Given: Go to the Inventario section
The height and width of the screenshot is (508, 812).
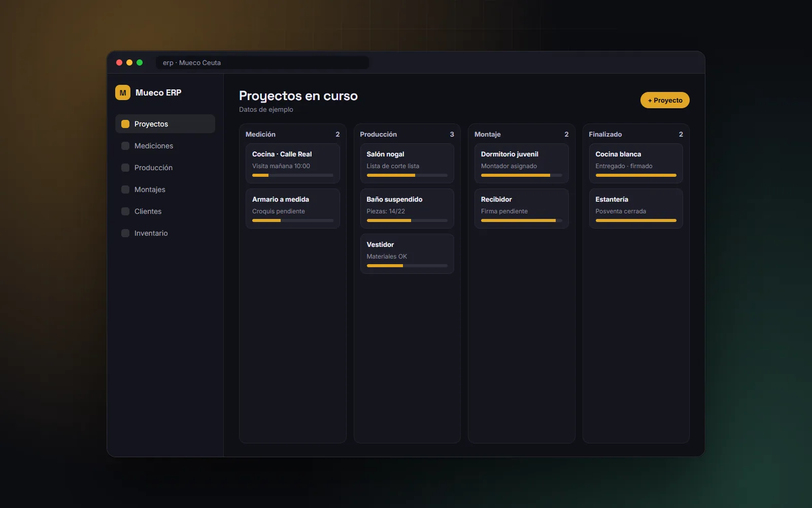Looking at the screenshot, I should click(165, 233).
